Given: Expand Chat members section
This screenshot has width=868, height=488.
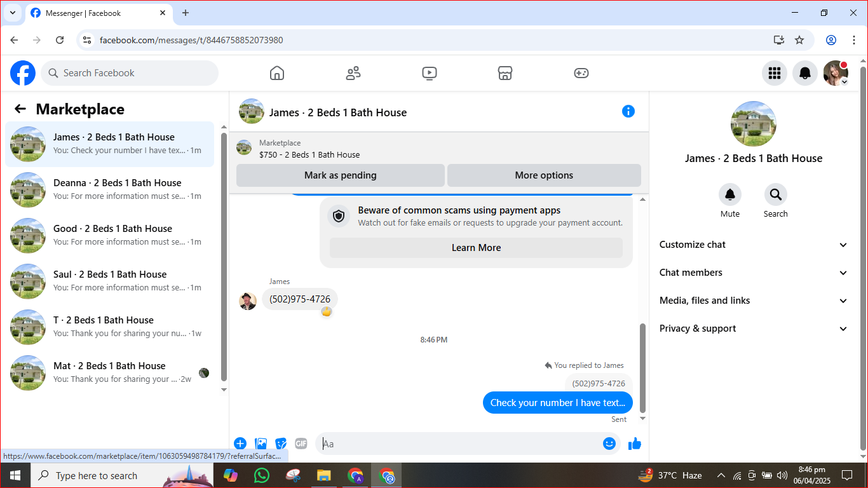Looking at the screenshot, I should (x=754, y=273).
